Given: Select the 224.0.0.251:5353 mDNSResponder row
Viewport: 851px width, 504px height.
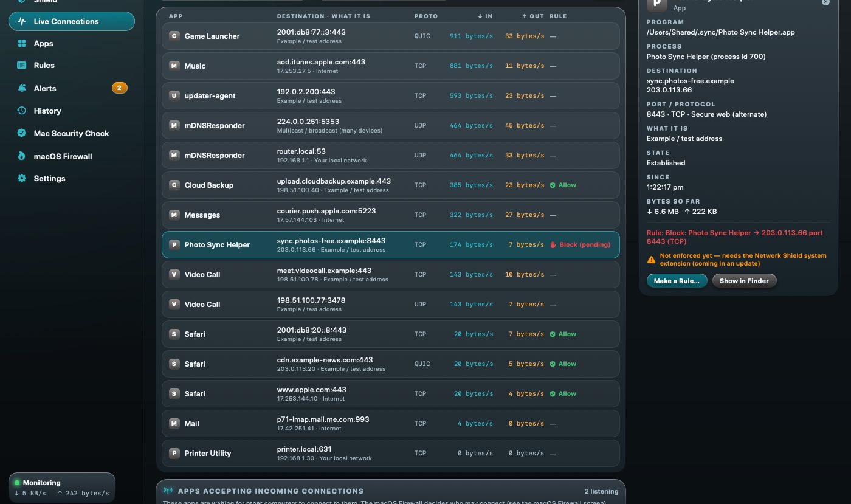Looking at the screenshot, I should pyautogui.click(x=391, y=125).
